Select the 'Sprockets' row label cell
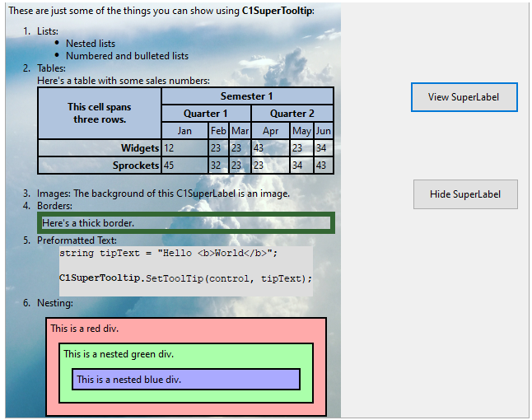The image size is (532, 420). click(100, 166)
